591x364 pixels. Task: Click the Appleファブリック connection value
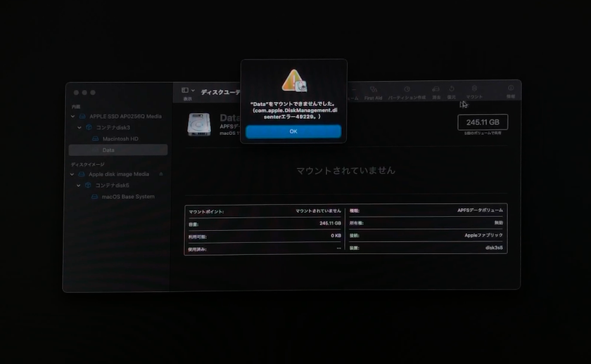483,235
